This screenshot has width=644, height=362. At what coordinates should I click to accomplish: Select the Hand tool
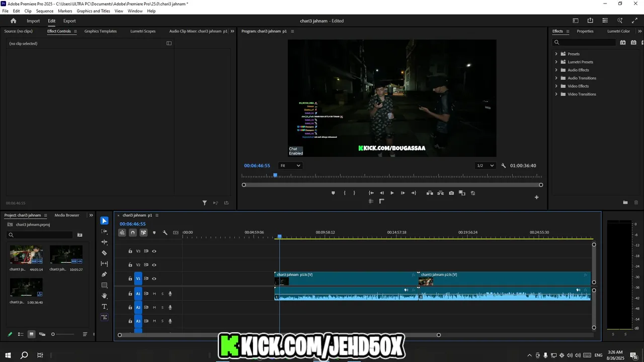104,296
